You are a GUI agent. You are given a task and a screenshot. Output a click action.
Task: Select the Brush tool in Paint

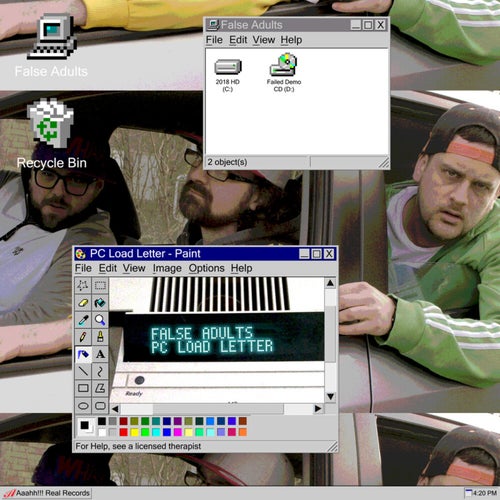click(x=100, y=337)
